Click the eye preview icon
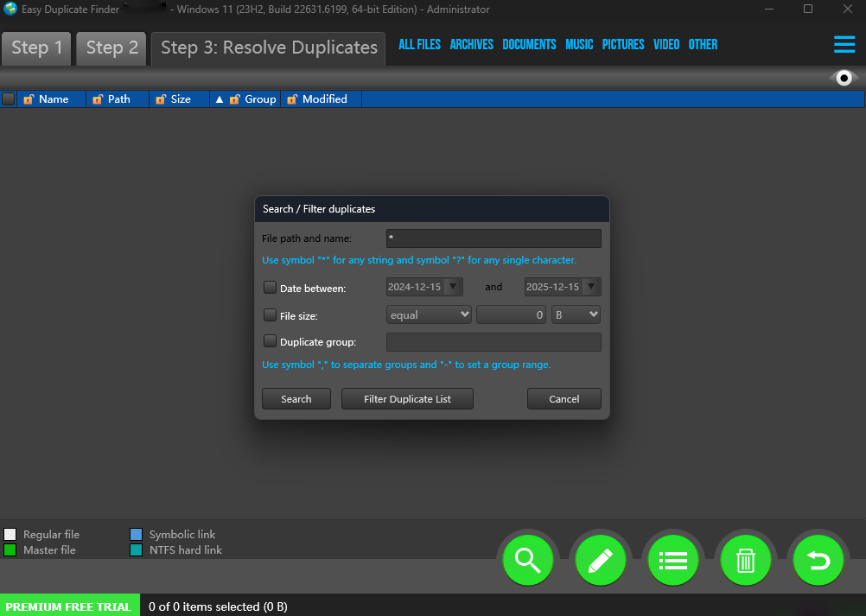This screenshot has height=616, width=866. (844, 79)
